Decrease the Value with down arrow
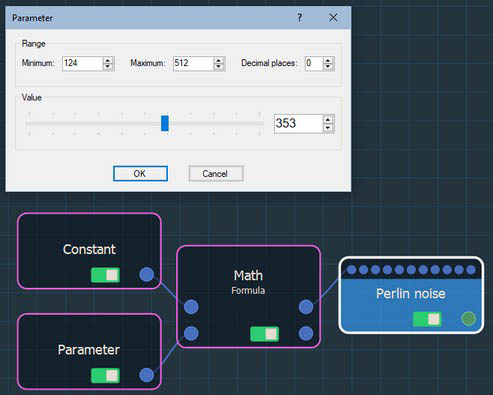493x395 pixels. [x=328, y=128]
